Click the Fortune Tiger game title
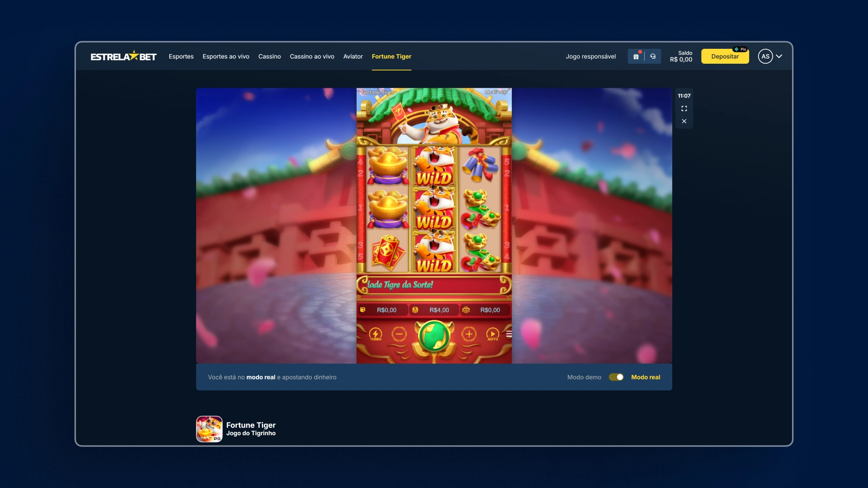The width and height of the screenshot is (868, 488). [251, 425]
